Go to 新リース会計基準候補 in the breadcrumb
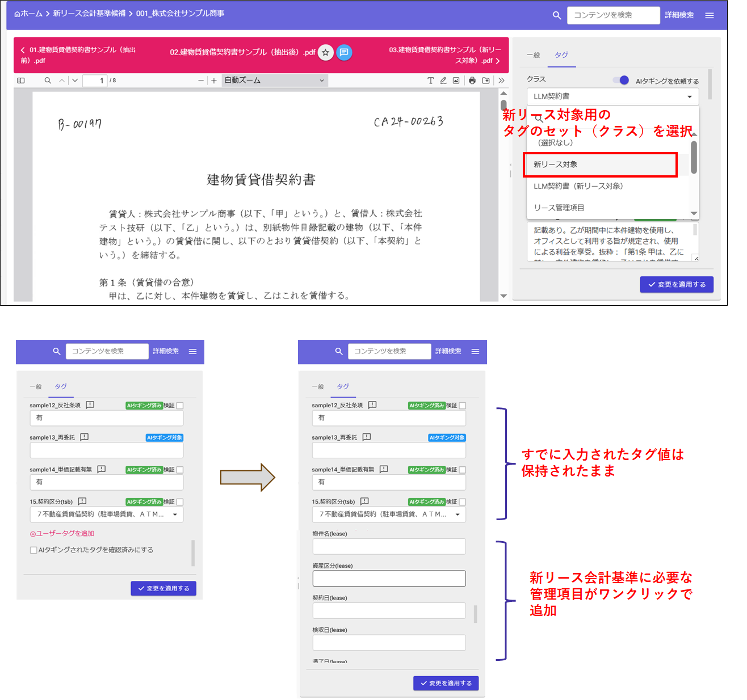 [x=89, y=13]
